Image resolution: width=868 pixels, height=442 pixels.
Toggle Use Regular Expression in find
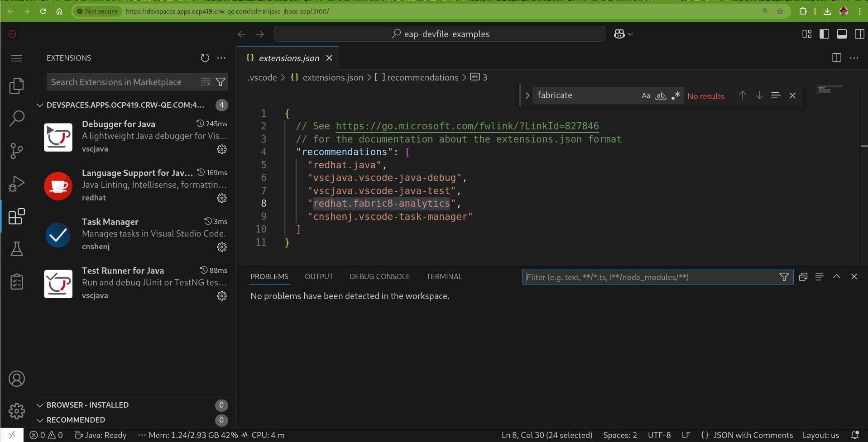[x=676, y=95]
